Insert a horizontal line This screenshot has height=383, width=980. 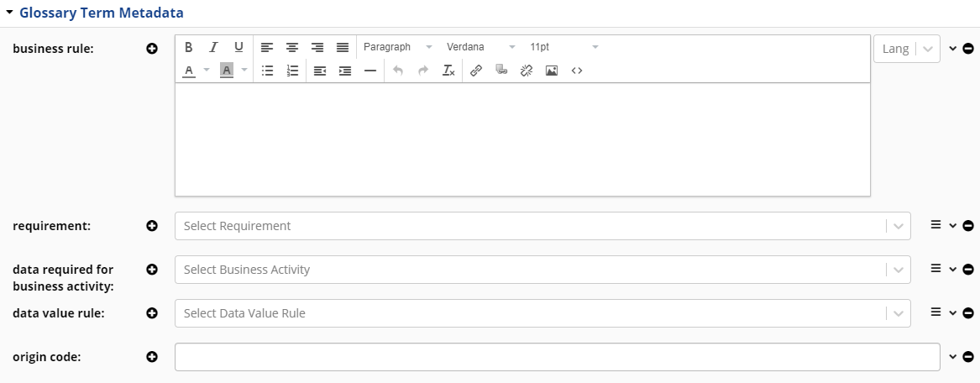[370, 71]
